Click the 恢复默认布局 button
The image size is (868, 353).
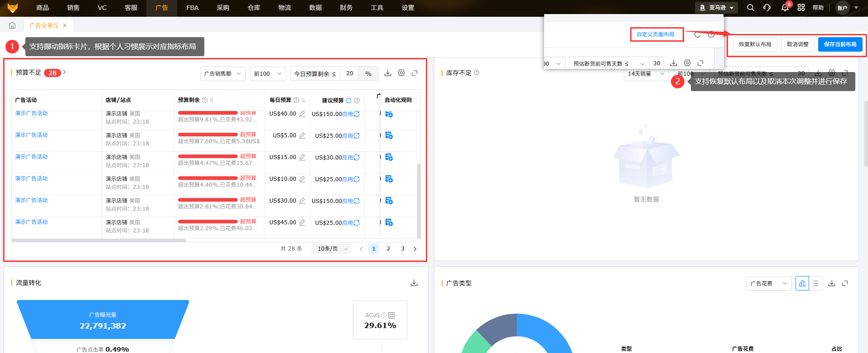tap(755, 44)
